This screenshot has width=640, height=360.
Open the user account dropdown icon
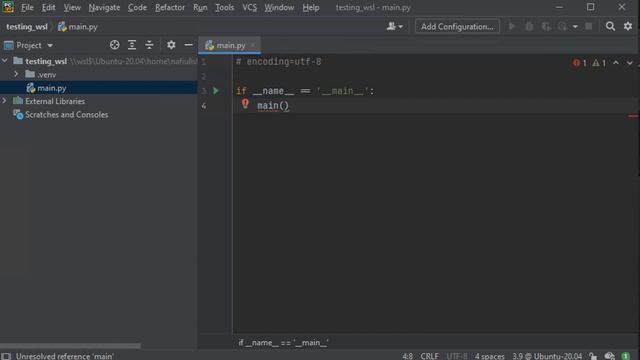(394, 27)
